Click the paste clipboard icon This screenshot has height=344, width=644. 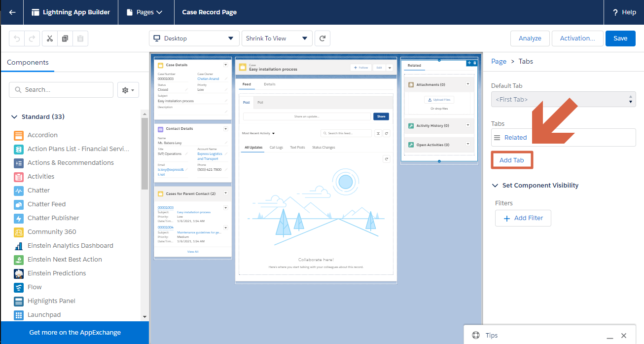(x=80, y=38)
